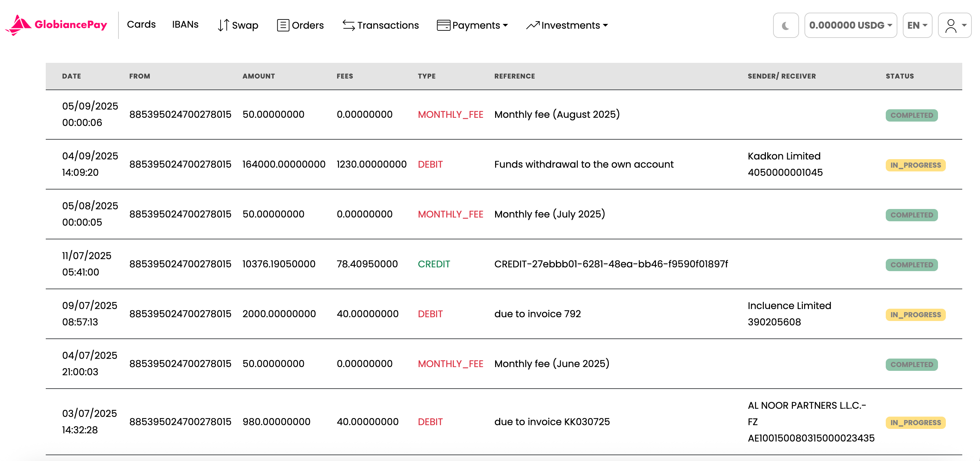Click COMPLETED badge for August 2025 fee
The height and width of the screenshot is (461, 980).
911,115
